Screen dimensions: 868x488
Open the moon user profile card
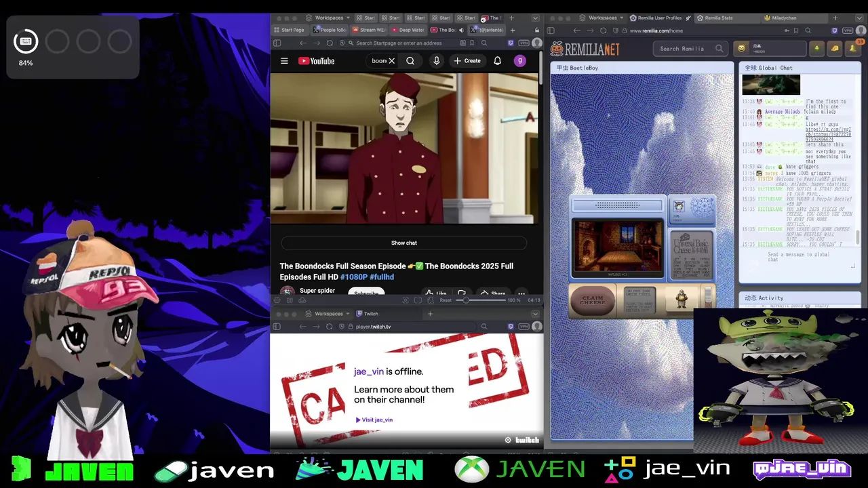tap(771, 48)
